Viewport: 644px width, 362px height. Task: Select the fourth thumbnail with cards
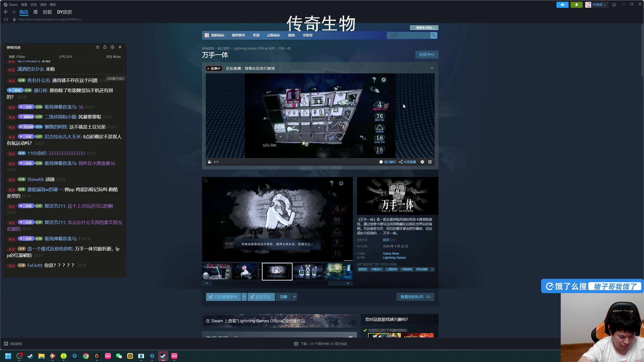(308, 271)
